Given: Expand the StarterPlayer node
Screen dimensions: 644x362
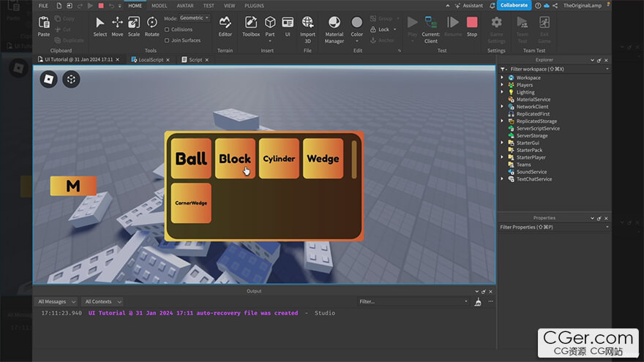Looking at the screenshot, I should click(x=502, y=157).
